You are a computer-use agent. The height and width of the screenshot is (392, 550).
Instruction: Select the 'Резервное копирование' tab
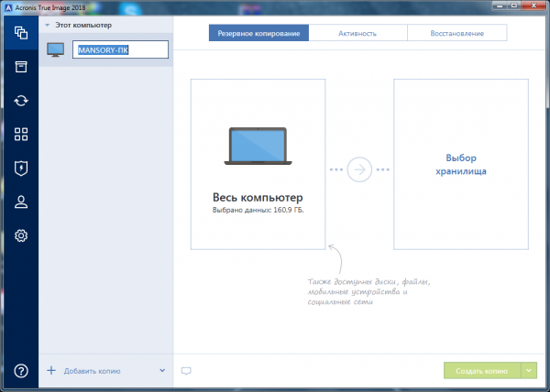[x=258, y=33]
